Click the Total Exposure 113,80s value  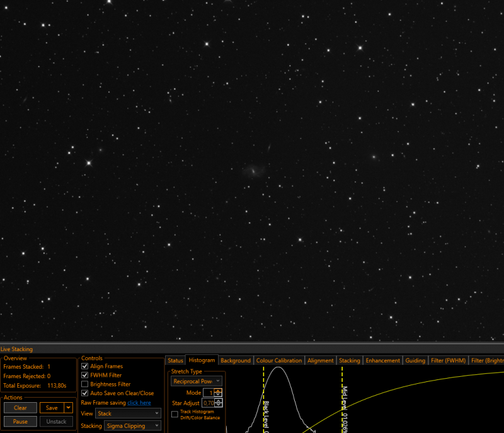pos(57,386)
